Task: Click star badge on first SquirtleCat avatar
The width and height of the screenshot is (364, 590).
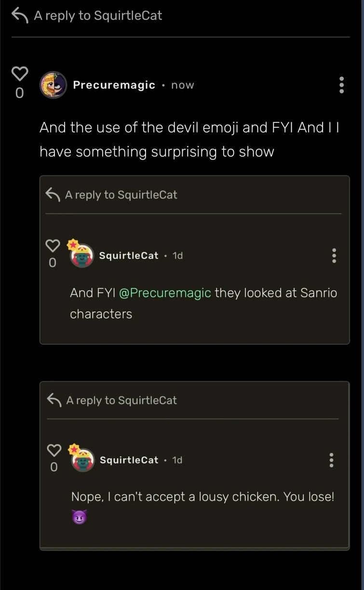Action: coord(73,245)
